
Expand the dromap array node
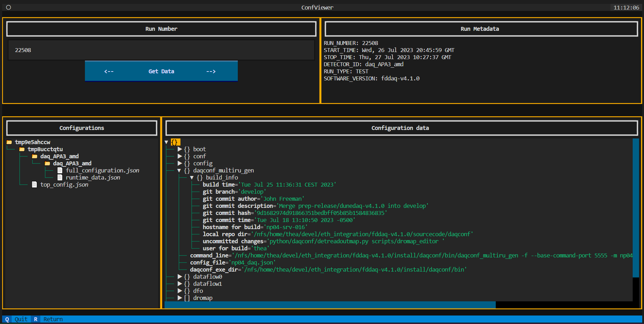point(180,298)
